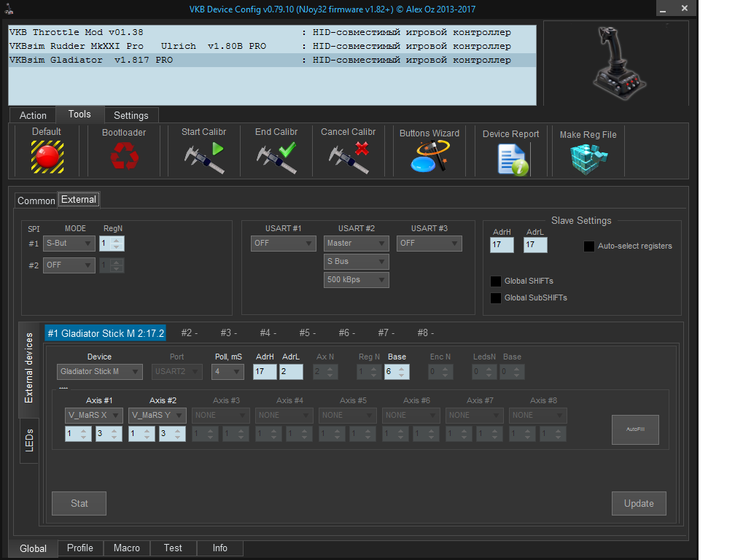Select VKBsim Rudder MkXXI Pro device row

point(272,46)
